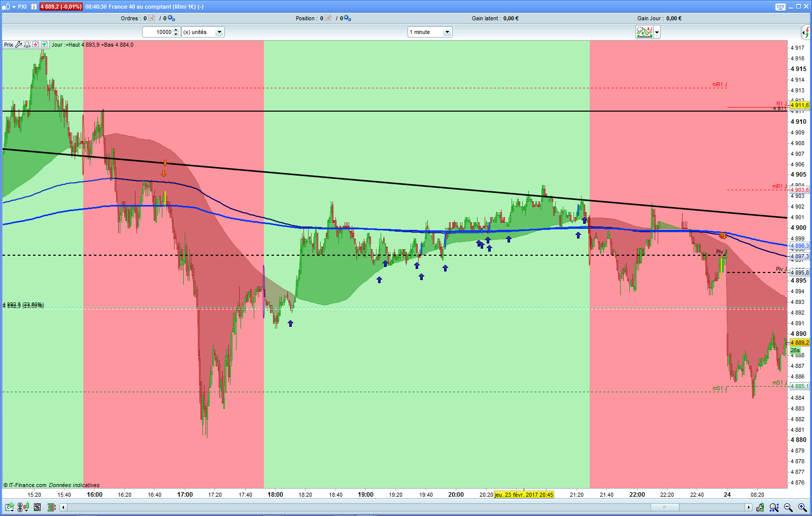This screenshot has width=812, height=516.
Task: Click the green up-arrow buy icon
Action: click(x=44, y=45)
